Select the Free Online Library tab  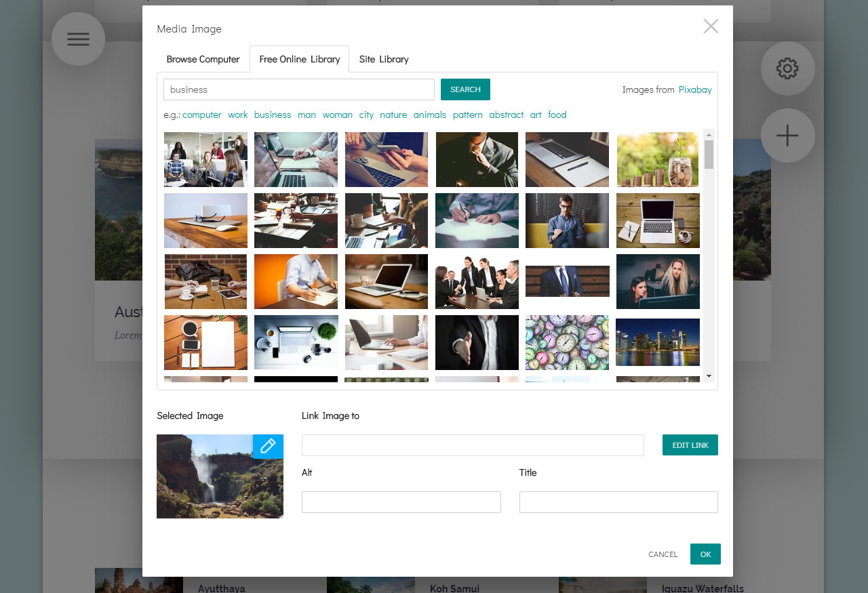coord(300,59)
